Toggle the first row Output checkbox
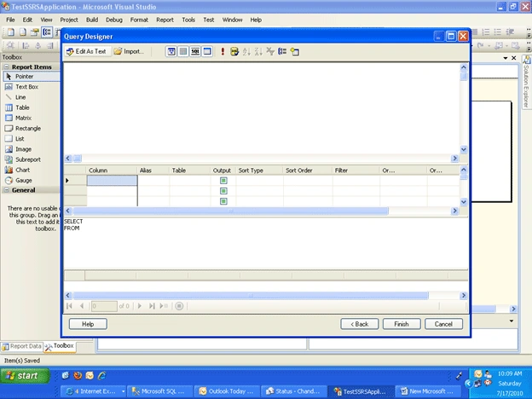Screen dimensions: 532x399 [223, 181]
